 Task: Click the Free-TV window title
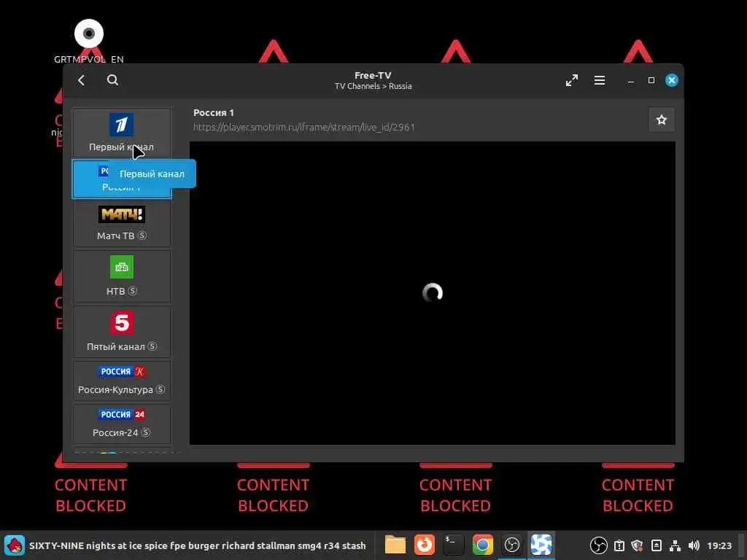(x=373, y=75)
